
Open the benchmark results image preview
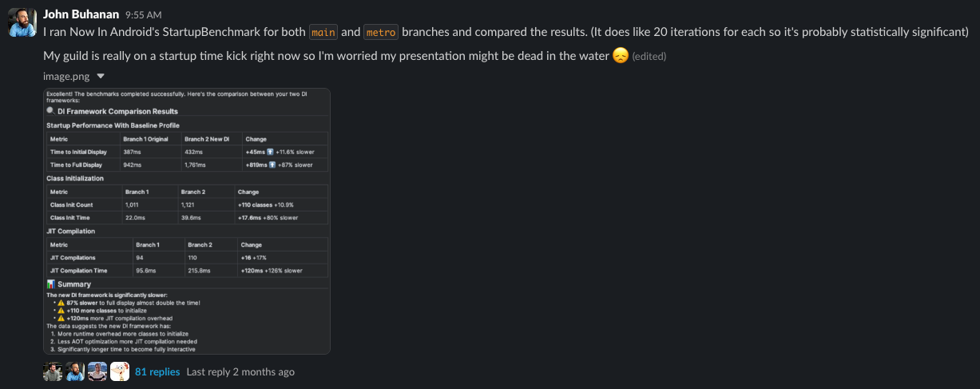(x=186, y=220)
